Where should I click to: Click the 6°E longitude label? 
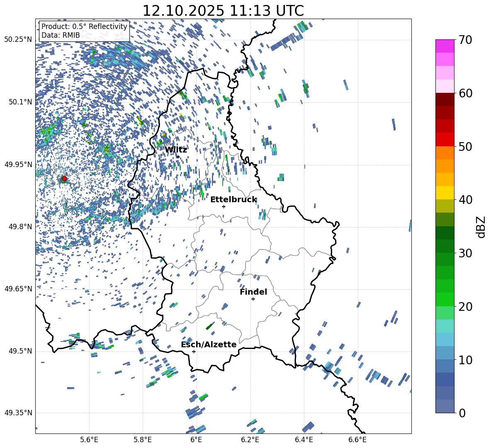point(196,440)
